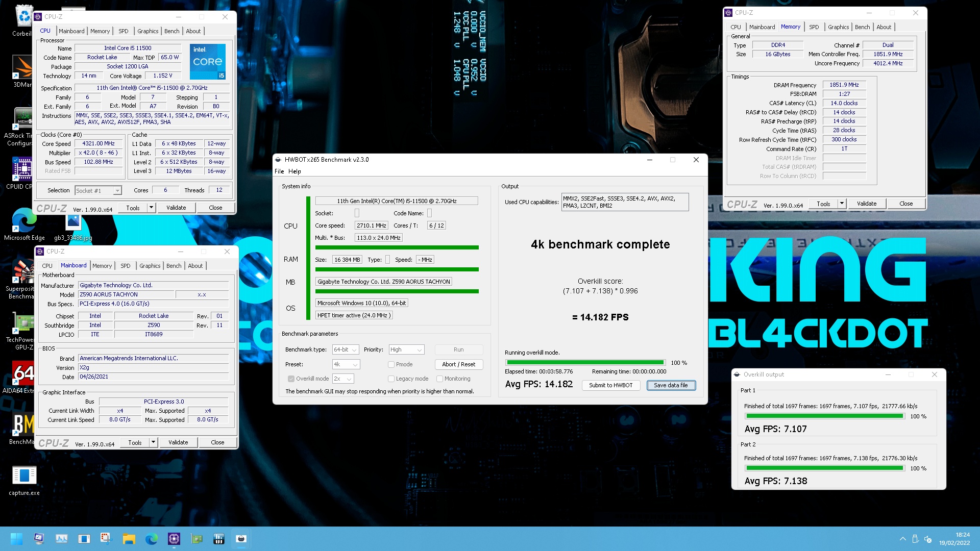
Task: Enable the Pmode checkbox
Action: 391,364
